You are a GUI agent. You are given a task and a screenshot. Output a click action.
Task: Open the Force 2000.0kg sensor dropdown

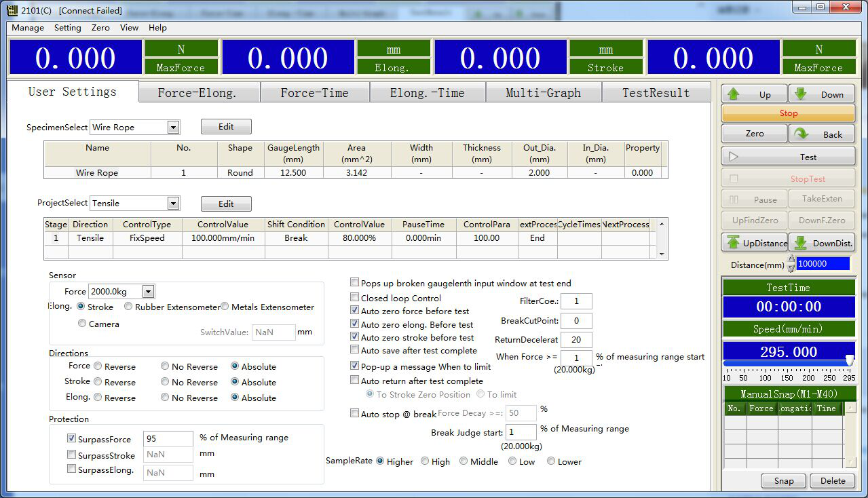pyautogui.click(x=149, y=292)
